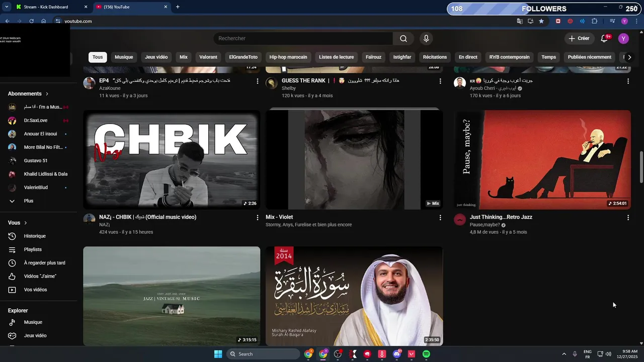Open Playlists in the sidebar

point(33,249)
